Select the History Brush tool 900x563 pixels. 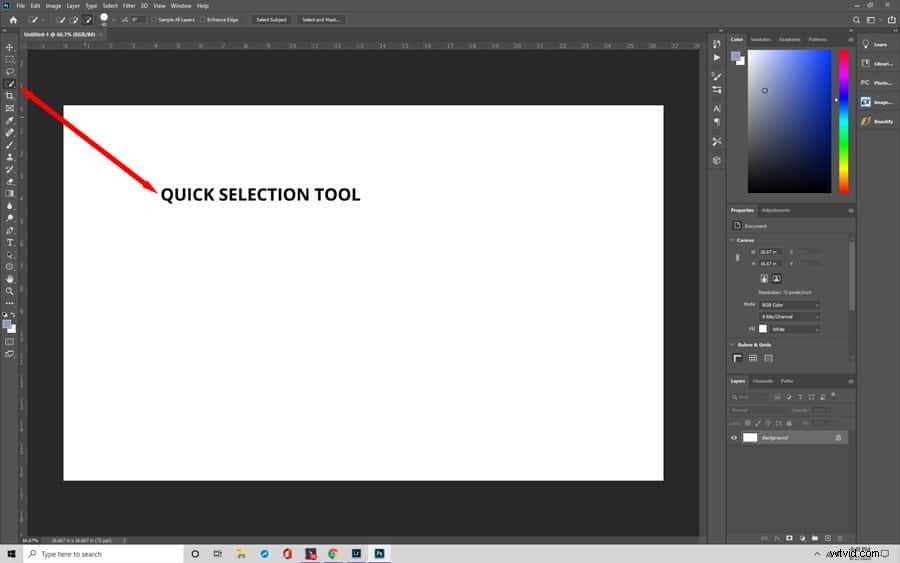point(10,169)
